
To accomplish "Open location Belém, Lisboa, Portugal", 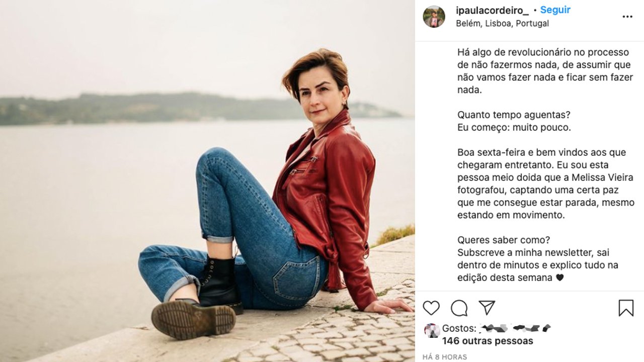I will point(502,23).
